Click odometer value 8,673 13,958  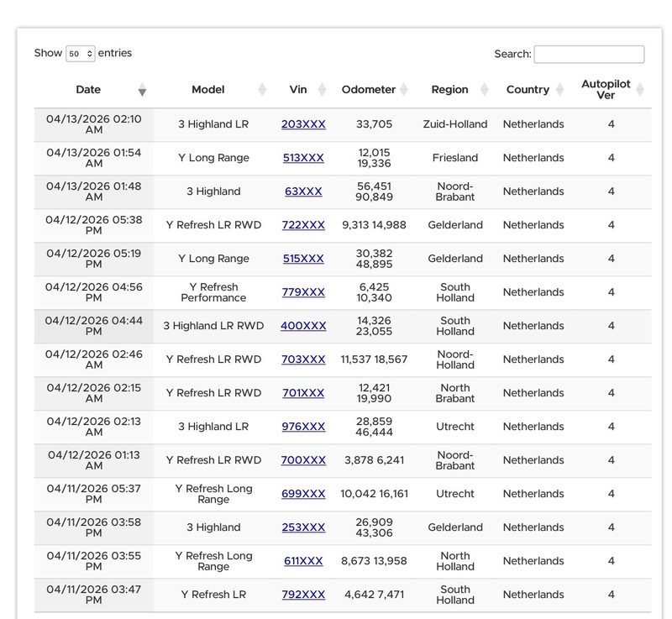pyautogui.click(x=374, y=561)
